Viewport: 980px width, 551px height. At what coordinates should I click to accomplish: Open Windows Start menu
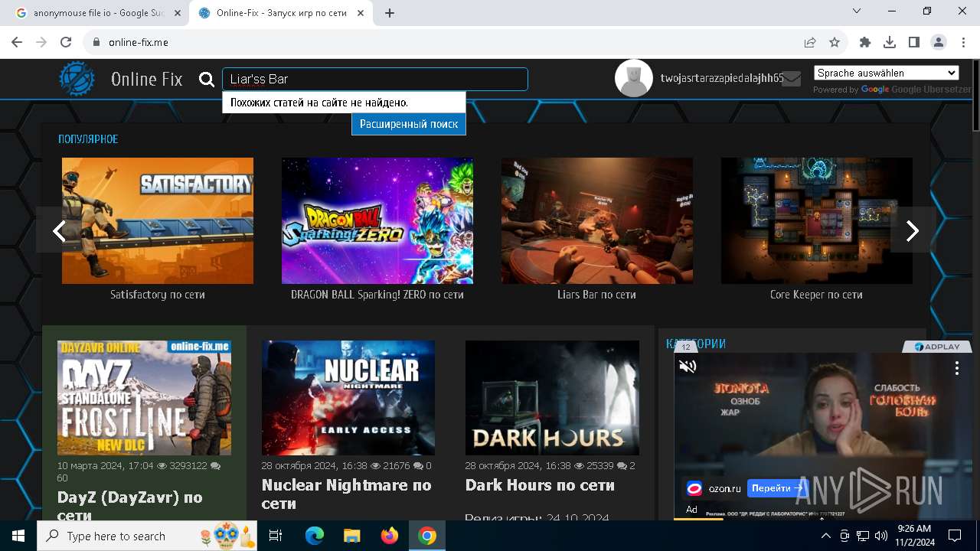(x=18, y=536)
